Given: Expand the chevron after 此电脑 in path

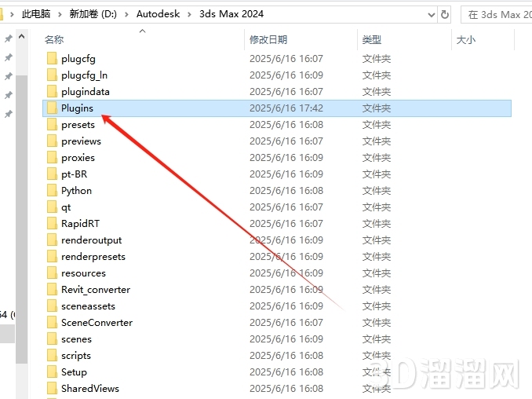Looking at the screenshot, I should [x=60, y=14].
